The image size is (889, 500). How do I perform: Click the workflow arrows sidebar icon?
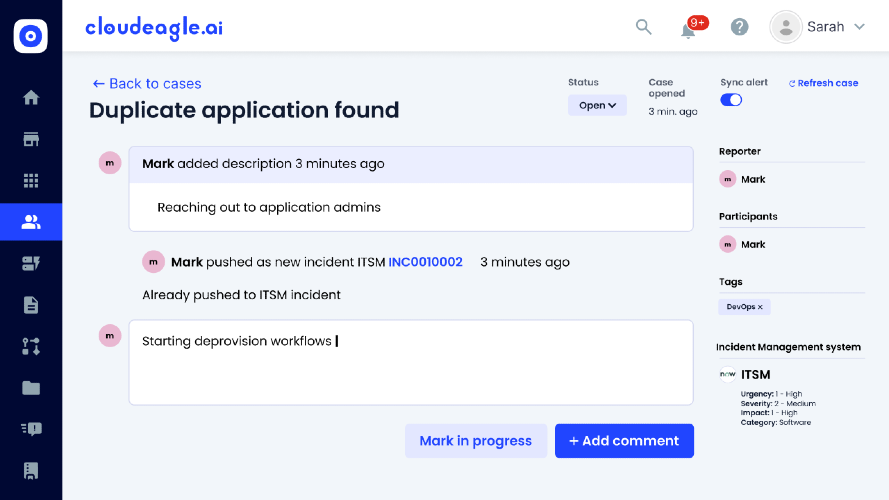(31, 346)
